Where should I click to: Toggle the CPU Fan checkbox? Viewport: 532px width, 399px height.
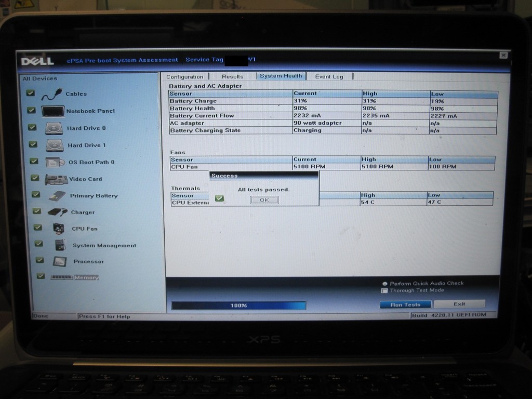[37, 228]
